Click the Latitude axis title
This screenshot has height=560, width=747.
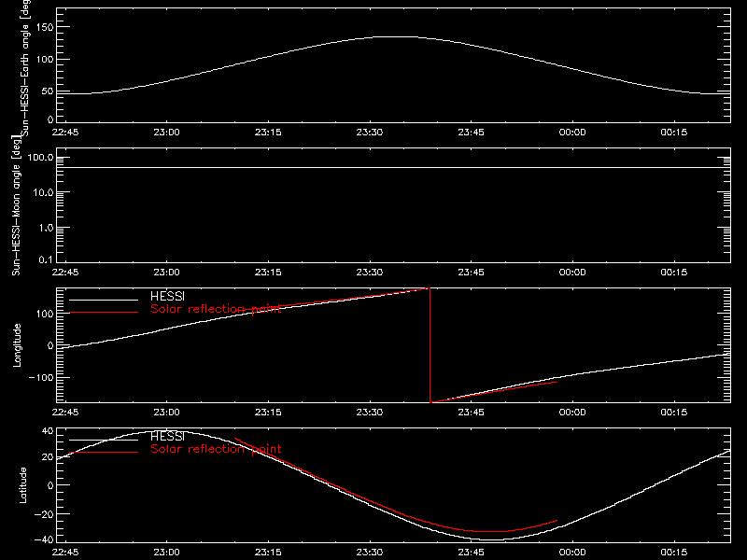click(x=22, y=485)
